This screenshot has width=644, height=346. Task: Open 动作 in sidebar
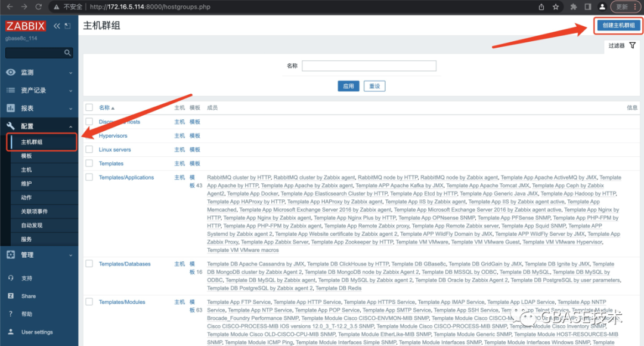click(26, 197)
